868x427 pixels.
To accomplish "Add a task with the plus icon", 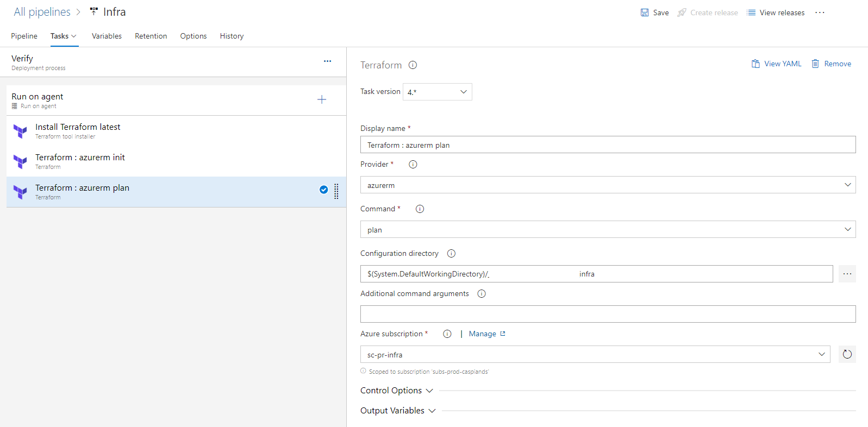I will point(322,99).
